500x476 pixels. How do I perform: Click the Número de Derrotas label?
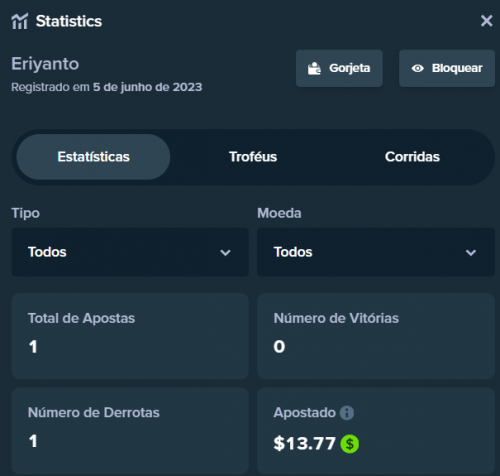(94, 413)
